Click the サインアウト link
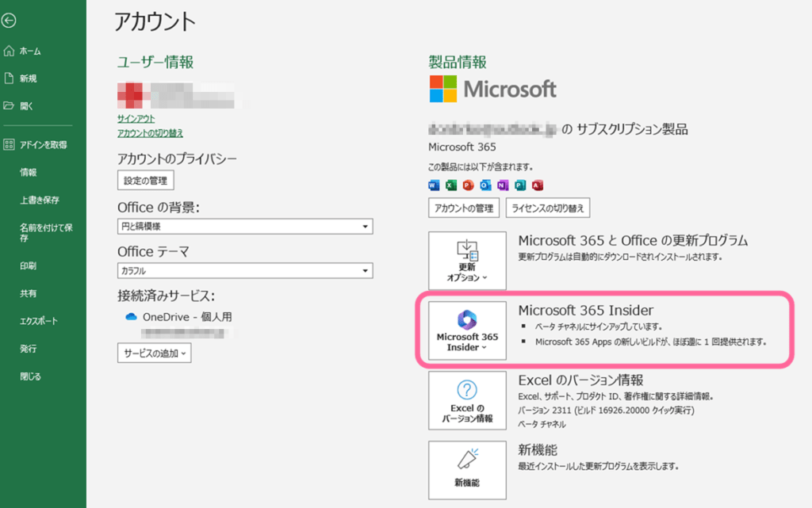 pyautogui.click(x=136, y=119)
